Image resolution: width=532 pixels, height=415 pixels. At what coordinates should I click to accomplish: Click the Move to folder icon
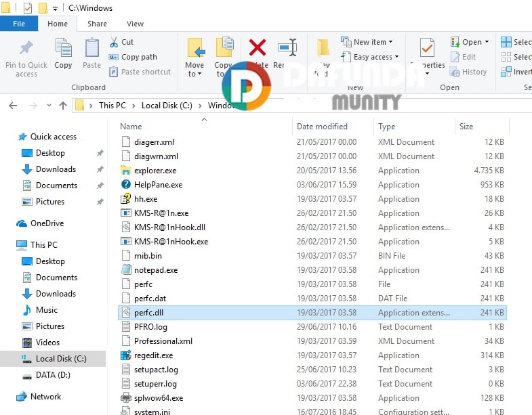point(195,49)
